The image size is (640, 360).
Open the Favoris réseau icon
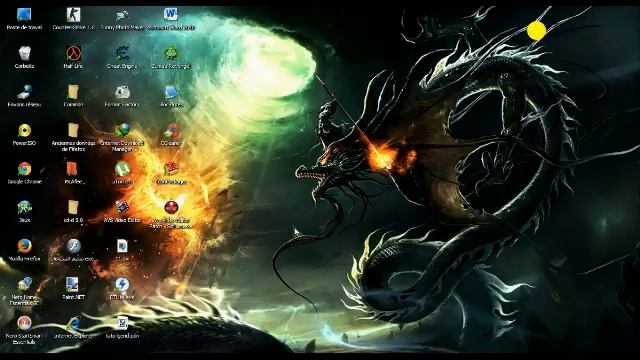click(24, 92)
